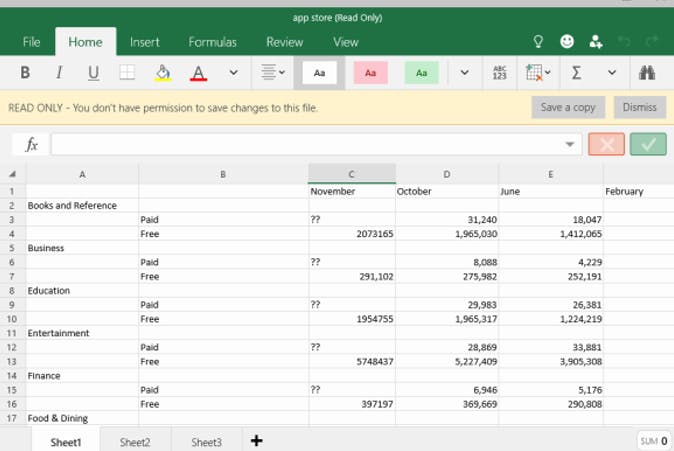Select the cell with 291,102
This screenshot has width=674, height=451.
(x=352, y=276)
